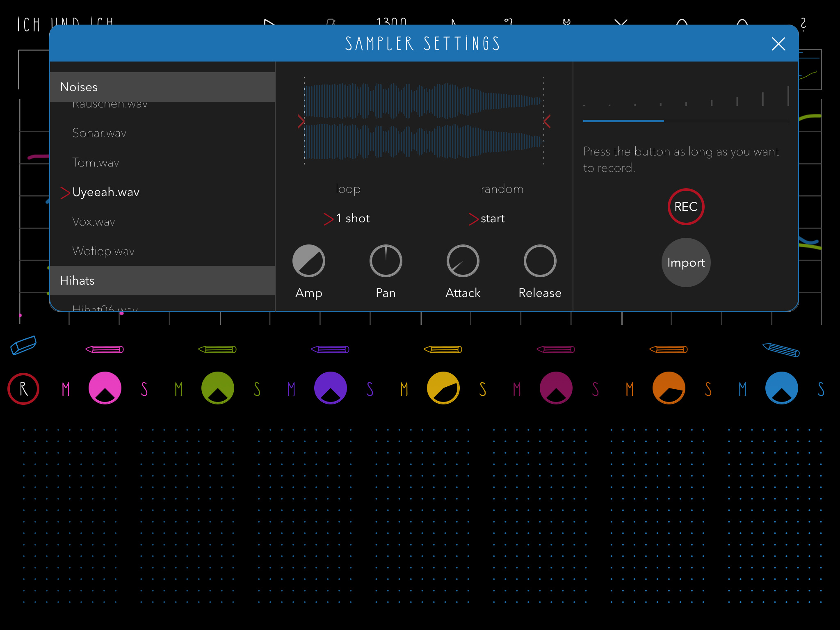Click the Import button
Viewport: 840px width, 630px height.
click(686, 262)
